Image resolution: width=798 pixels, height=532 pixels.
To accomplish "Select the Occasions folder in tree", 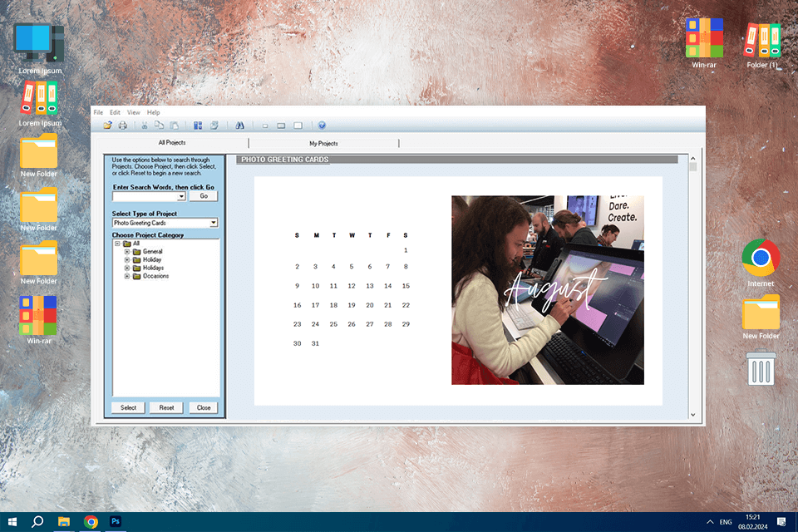I will click(x=150, y=276).
